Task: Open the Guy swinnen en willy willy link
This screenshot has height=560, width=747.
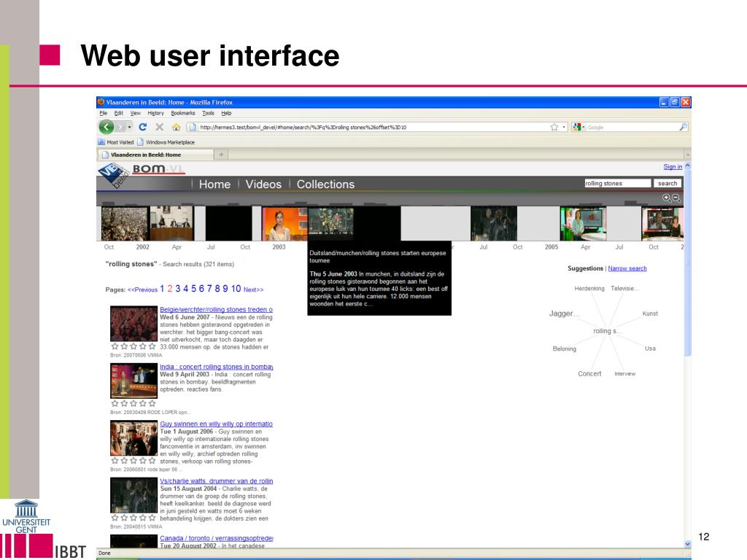Action: [216, 424]
